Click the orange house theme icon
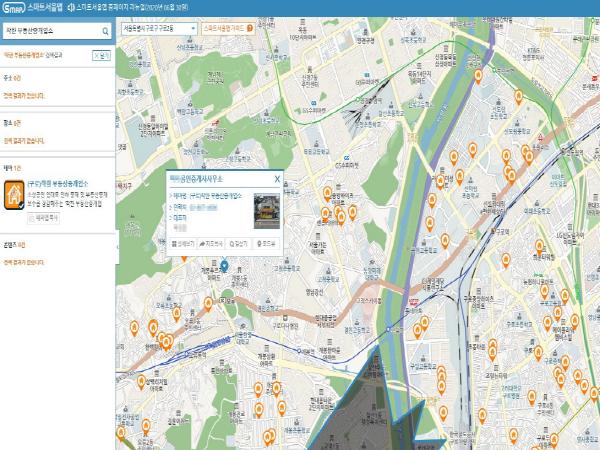The width and height of the screenshot is (600, 450). (15, 193)
